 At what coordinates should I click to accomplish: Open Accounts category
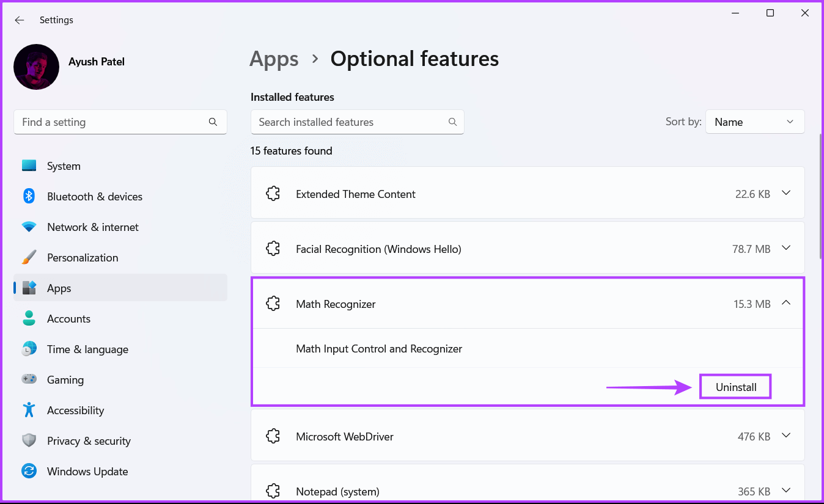(120, 319)
